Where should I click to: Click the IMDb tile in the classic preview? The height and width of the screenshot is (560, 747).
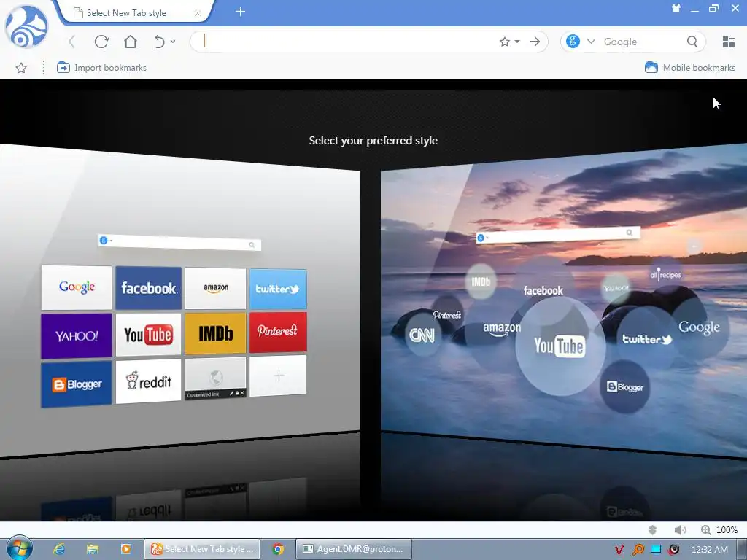click(x=216, y=333)
